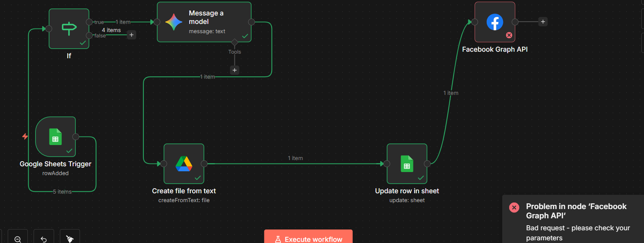644x243 pixels.
Task: Click the 'Update row in sheet' label
Action: [x=407, y=191]
